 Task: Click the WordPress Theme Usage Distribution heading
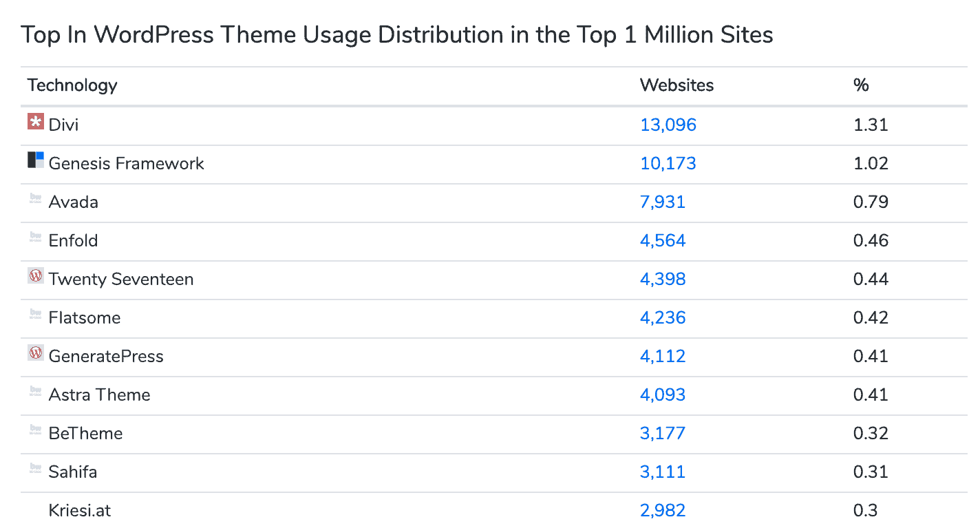tap(398, 34)
